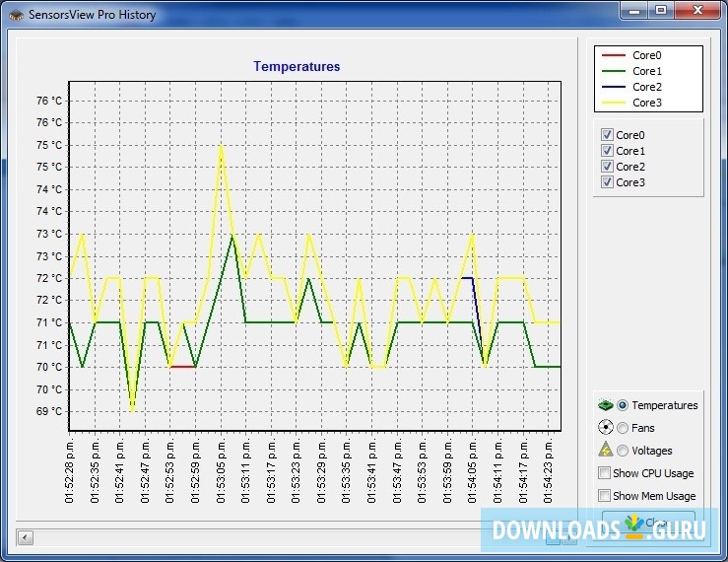The image size is (728, 562).
Task: Click the Core0 label in the legend box
Action: tap(647, 55)
